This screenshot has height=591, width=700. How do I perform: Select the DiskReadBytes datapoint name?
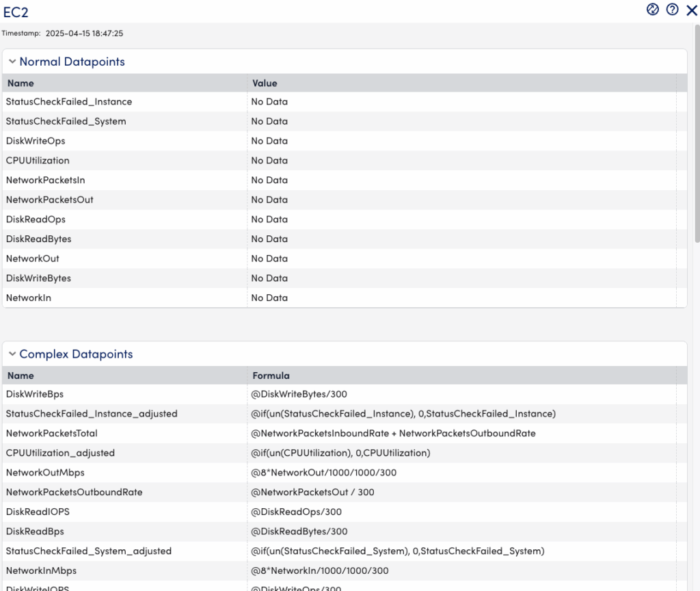point(39,239)
